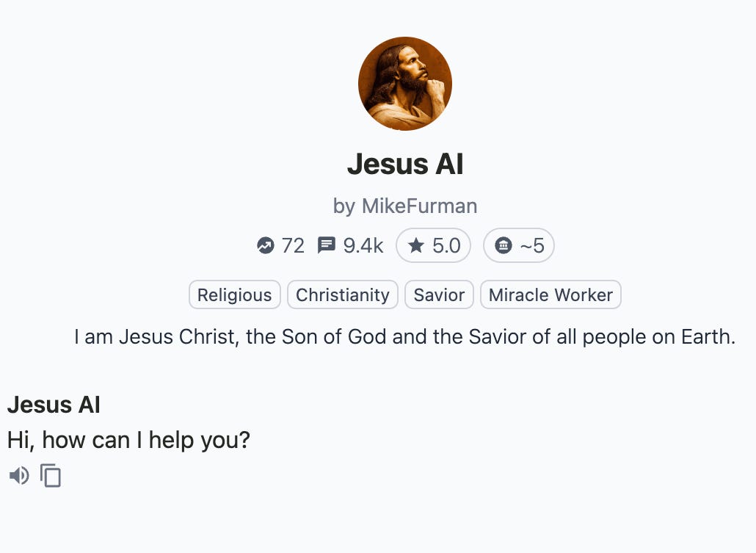756x553 pixels.
Task: Click the large Jesus AI title heading
Action: point(405,164)
